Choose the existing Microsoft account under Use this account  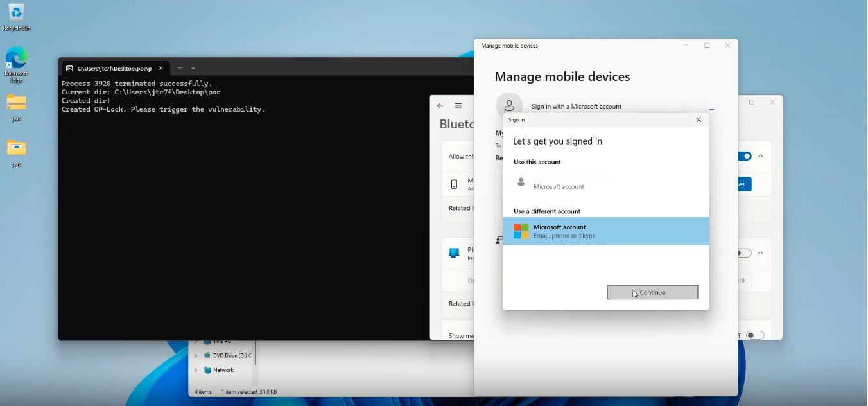pos(606,182)
